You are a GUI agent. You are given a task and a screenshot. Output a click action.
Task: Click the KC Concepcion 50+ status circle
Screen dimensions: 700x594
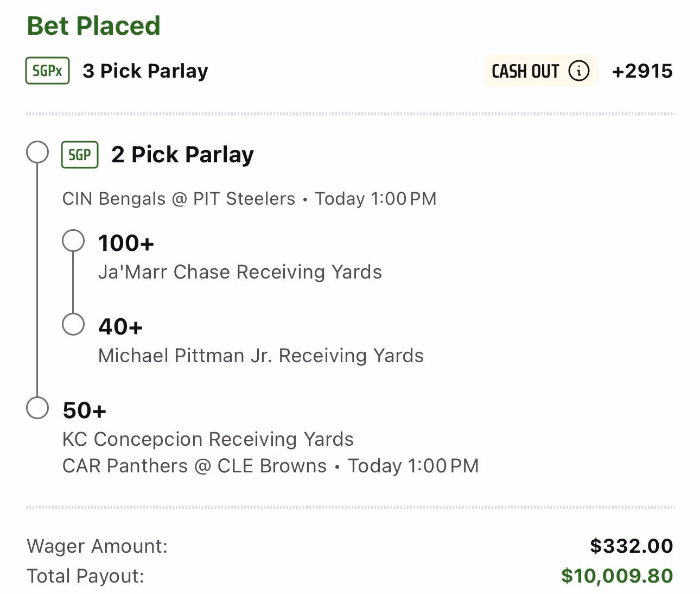[37, 408]
